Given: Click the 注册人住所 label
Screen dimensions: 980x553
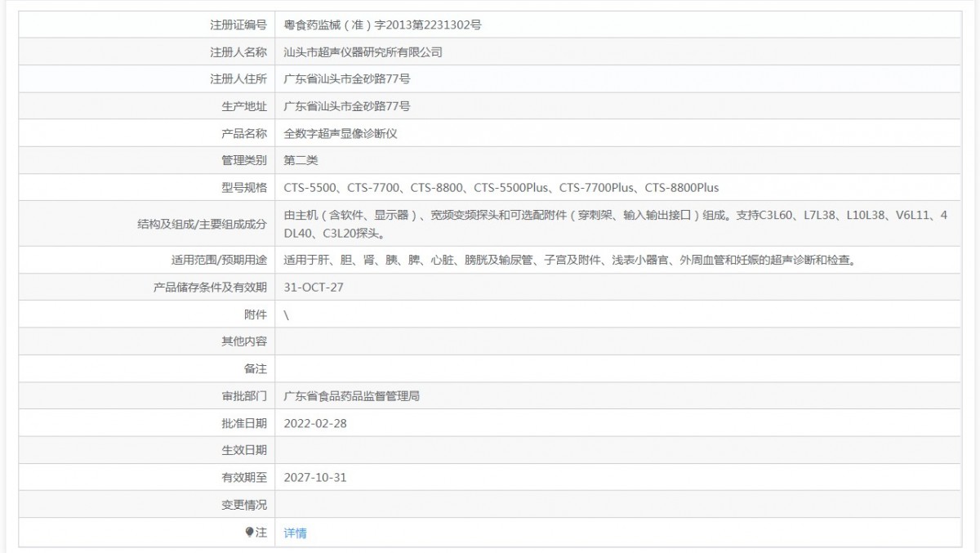Looking at the screenshot, I should (x=238, y=78).
